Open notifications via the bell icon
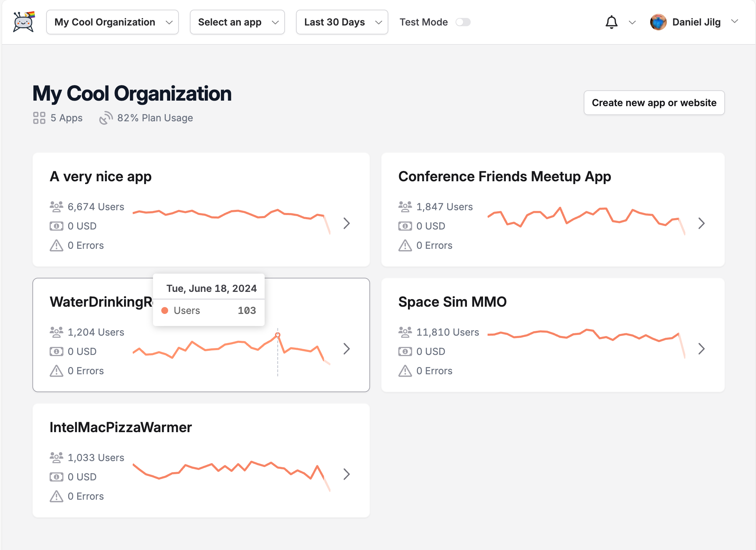 click(x=611, y=22)
